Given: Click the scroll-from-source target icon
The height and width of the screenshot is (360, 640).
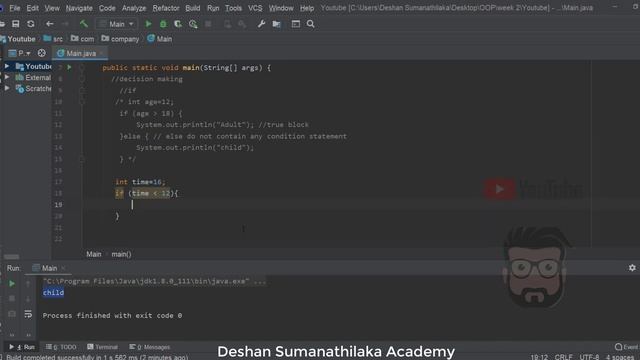Looking at the screenshot, I should tap(42, 53).
